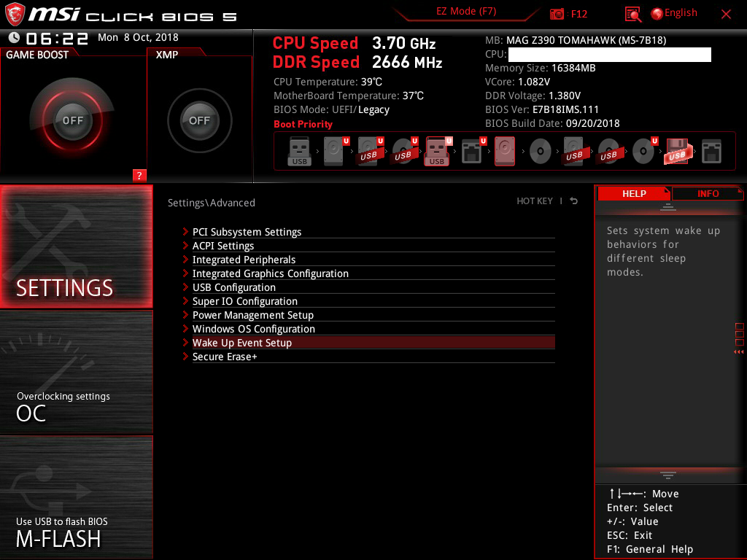
Task: Close the BIOS with the red X
Action: (x=726, y=14)
